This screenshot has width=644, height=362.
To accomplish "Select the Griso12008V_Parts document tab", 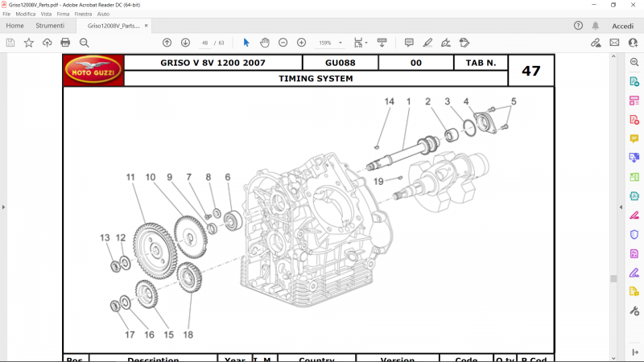I will coord(114,26).
